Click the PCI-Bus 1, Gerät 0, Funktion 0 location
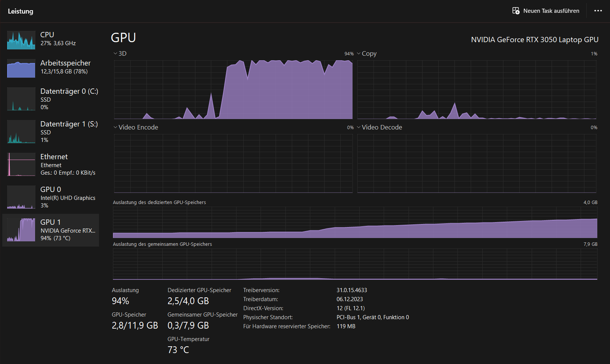 (373, 317)
